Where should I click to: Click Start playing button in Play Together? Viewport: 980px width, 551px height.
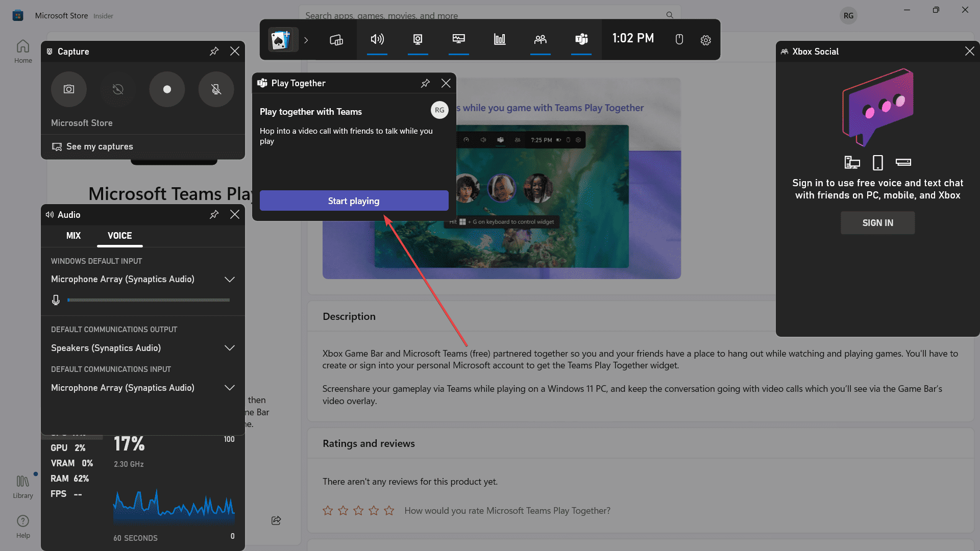point(353,201)
